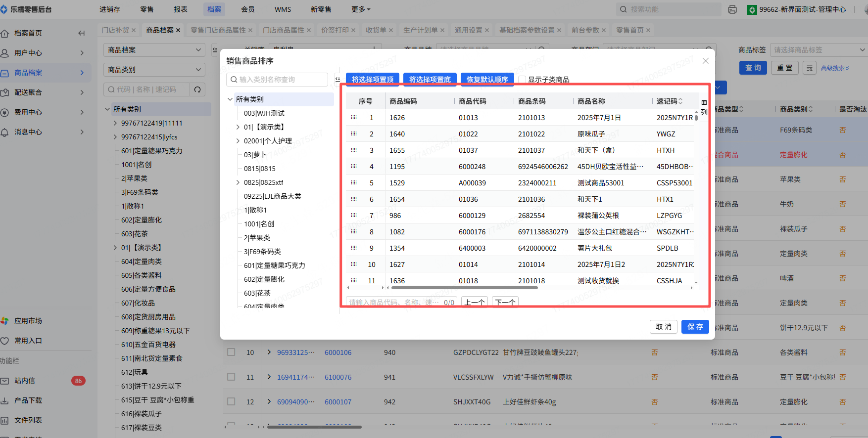This screenshot has height=438, width=868.
Task: Click the 站内信 icon in the sidebar
Action: [x=5, y=381]
